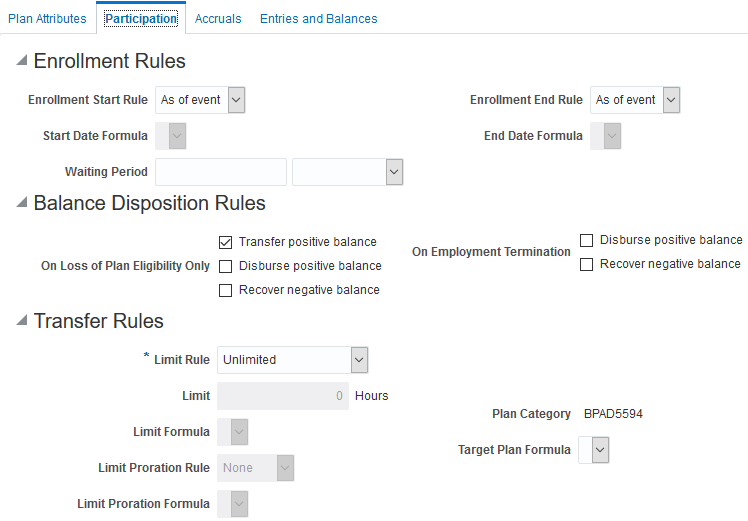Check Recover negative balance under Loss of Eligibility
The height and width of the screenshot is (521, 748).
[226, 290]
